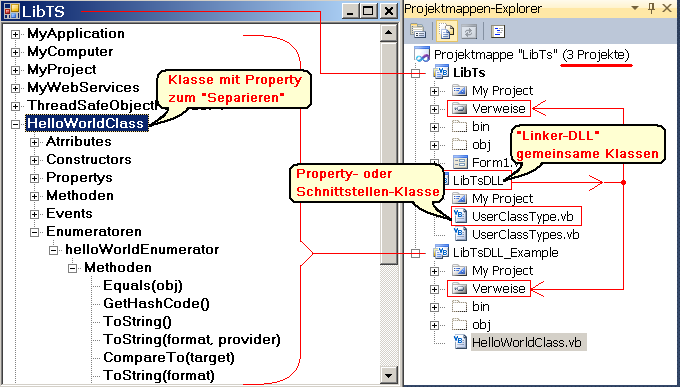Maximize the LibTS window

(x=368, y=11)
